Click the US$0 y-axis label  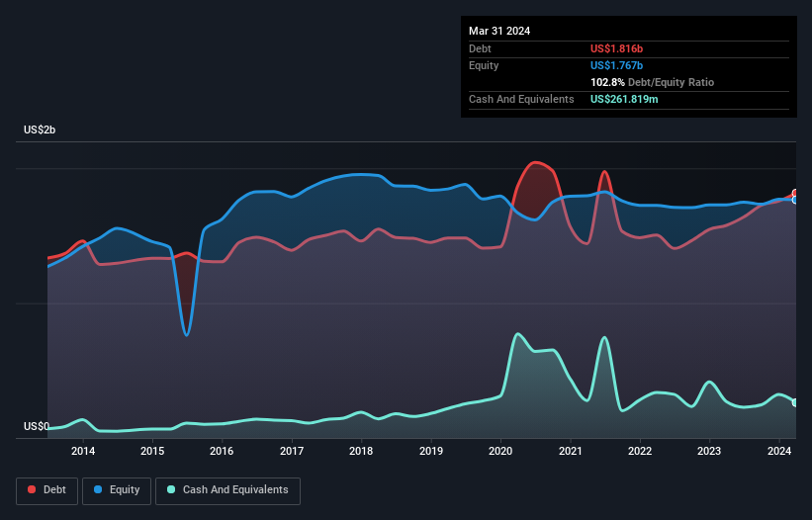(37, 426)
